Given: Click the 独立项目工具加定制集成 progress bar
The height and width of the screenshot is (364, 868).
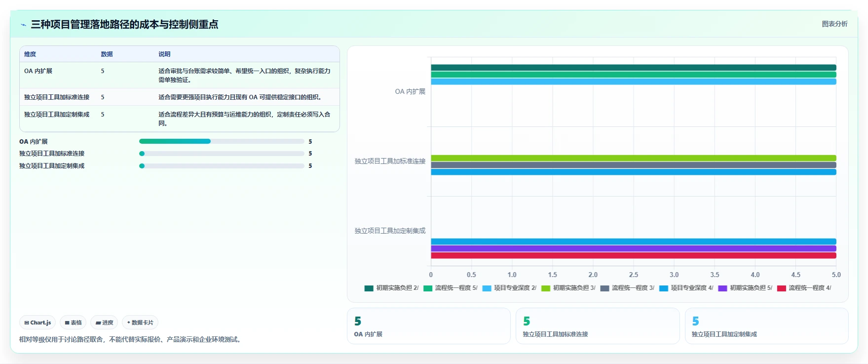Looking at the screenshot, I should 222,166.
